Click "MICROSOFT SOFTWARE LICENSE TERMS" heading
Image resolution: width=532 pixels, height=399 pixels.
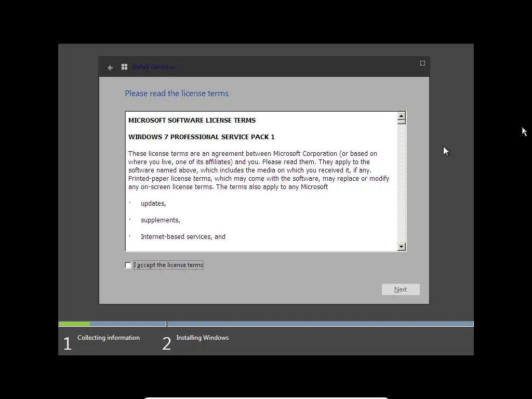[x=192, y=120]
